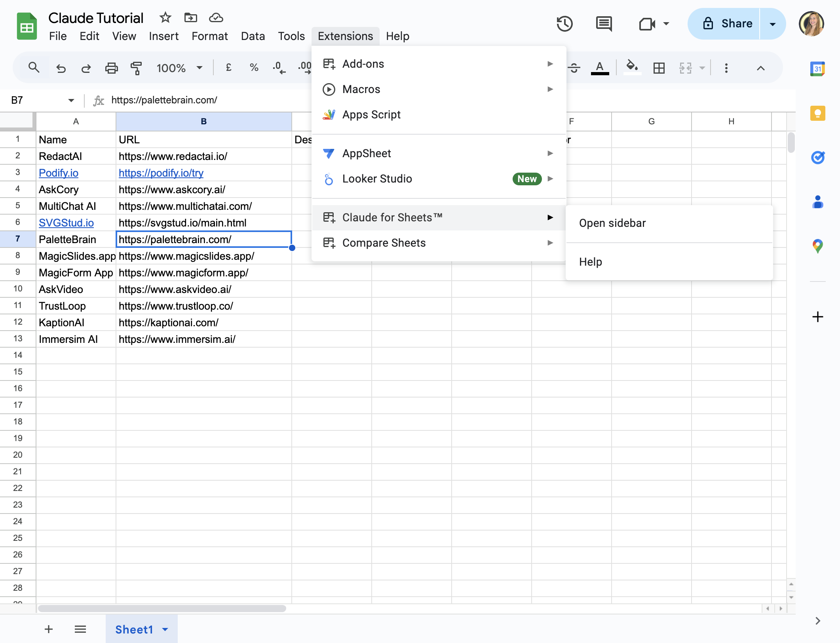Follow the Podify.io link in A3
The image size is (840, 643).
click(x=59, y=173)
